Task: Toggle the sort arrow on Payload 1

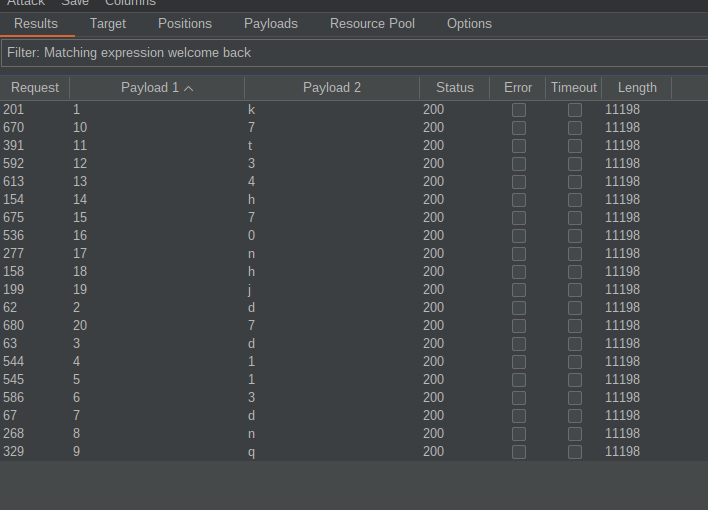Action: click(x=189, y=89)
